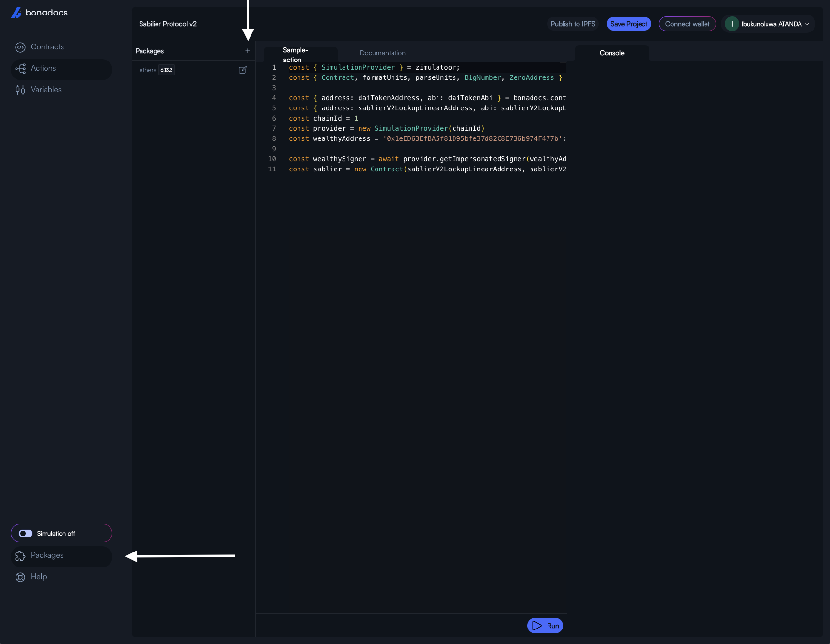Click the Connect wallet button
This screenshot has width=830, height=644.
(687, 24)
